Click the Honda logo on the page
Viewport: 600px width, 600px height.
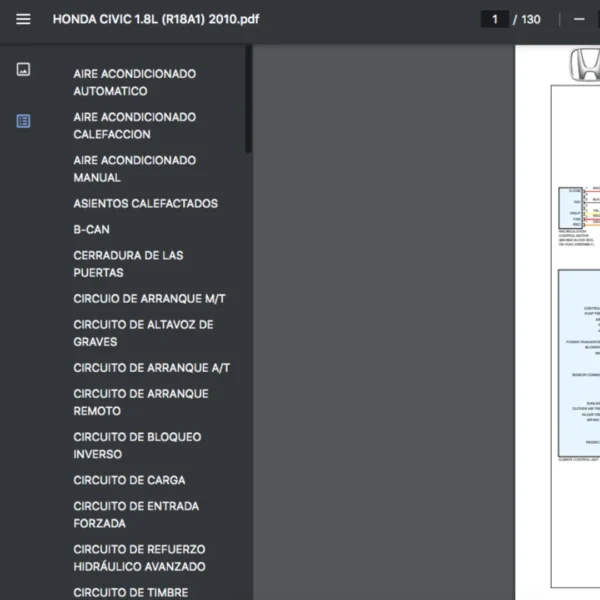click(583, 65)
